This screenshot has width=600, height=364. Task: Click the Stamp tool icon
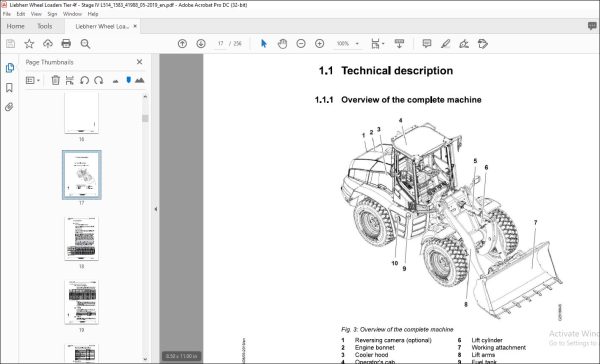pyautogui.click(x=483, y=44)
